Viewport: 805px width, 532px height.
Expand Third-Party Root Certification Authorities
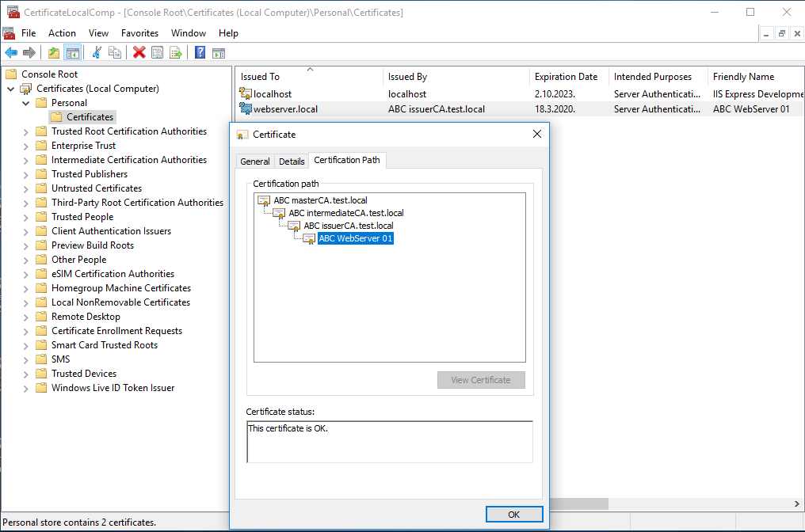[25, 203]
